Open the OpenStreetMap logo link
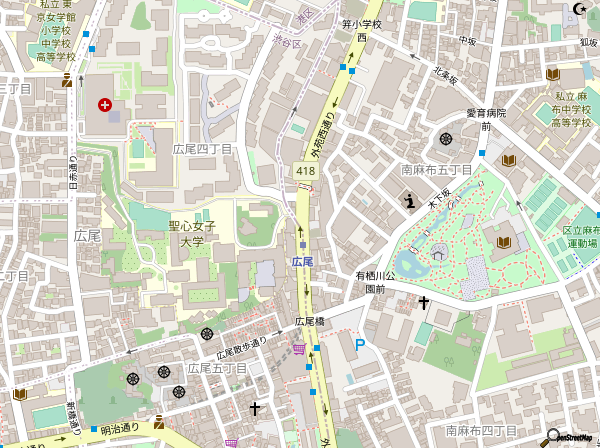The width and height of the screenshot is (600, 448). click(x=571, y=435)
